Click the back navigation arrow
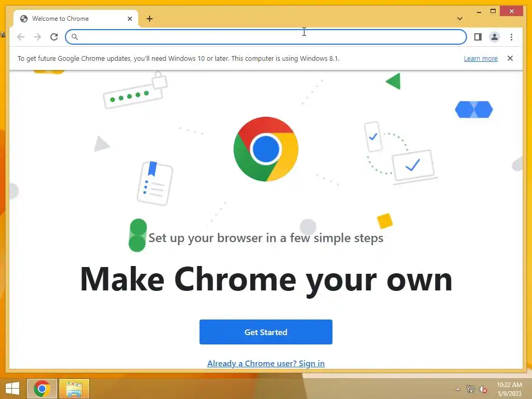532x399 pixels. click(x=21, y=37)
